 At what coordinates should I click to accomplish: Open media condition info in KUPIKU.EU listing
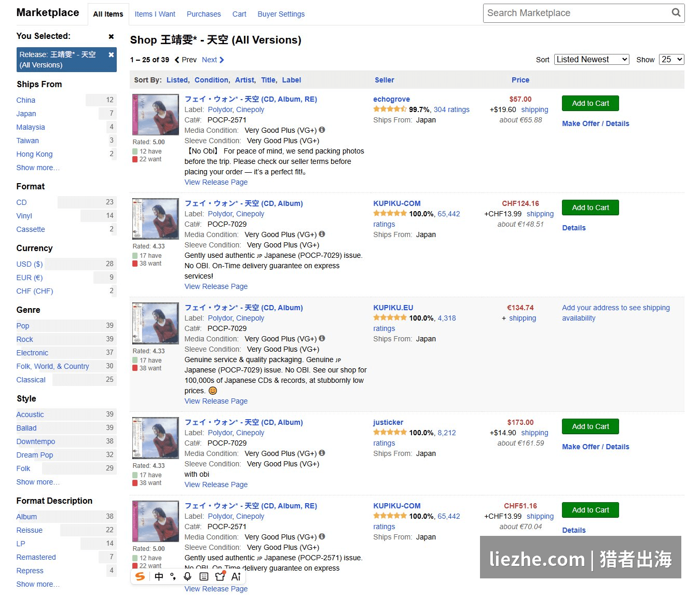322,338
